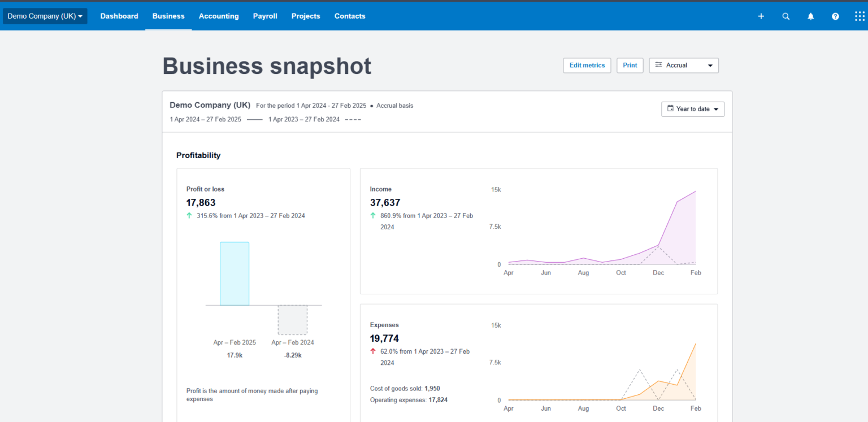Switch to the Accounting tab
The width and height of the screenshot is (868, 422).
pyautogui.click(x=219, y=16)
